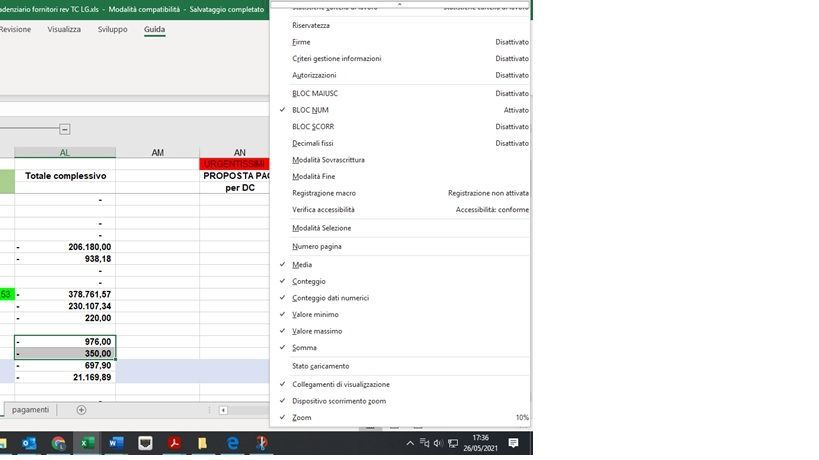Open the Revisione ribbon tab
The height and width of the screenshot is (460, 819).
pos(15,29)
